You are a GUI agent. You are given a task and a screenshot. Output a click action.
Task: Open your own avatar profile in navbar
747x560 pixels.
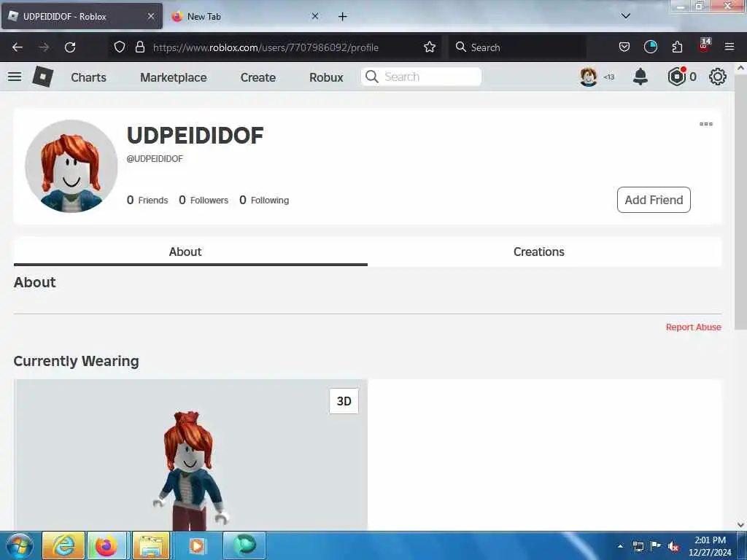(589, 77)
